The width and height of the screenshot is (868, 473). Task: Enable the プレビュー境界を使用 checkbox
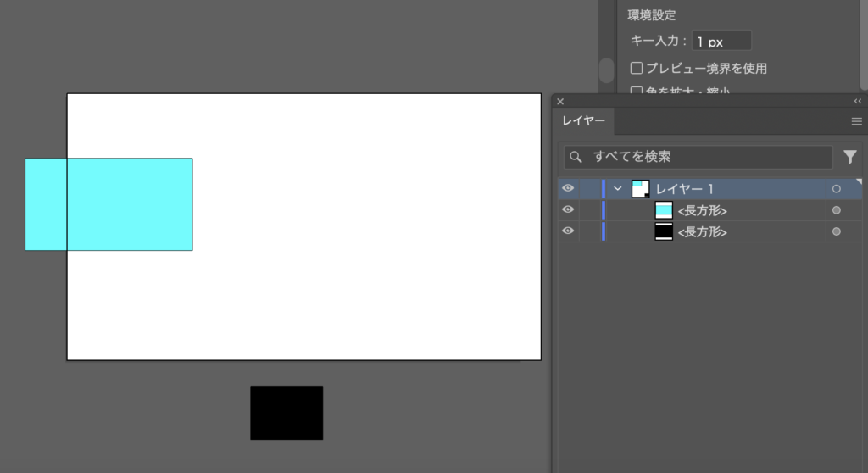point(637,68)
